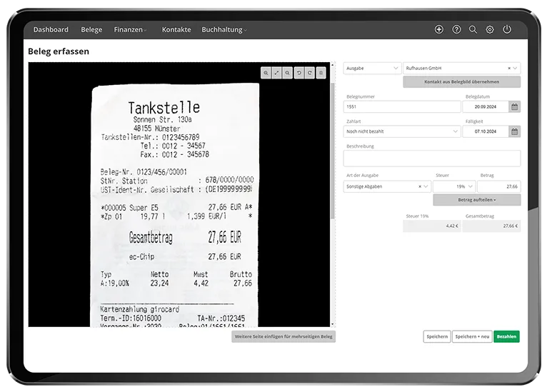Open help via the question mark icon
This screenshot has height=392, width=552.
click(x=456, y=29)
